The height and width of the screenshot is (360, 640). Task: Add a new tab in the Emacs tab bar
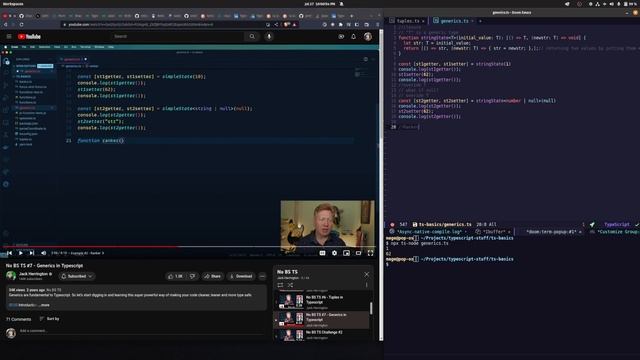480,20
